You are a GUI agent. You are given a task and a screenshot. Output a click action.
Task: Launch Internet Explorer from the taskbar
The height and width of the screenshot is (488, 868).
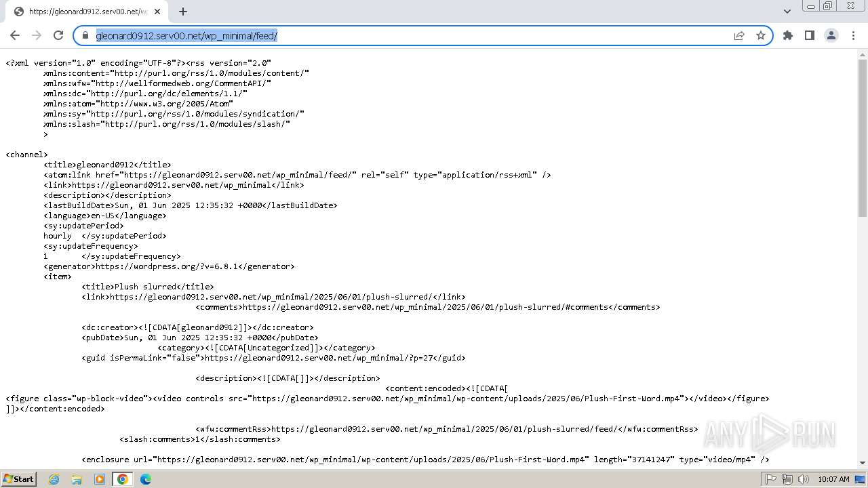tap(54, 479)
